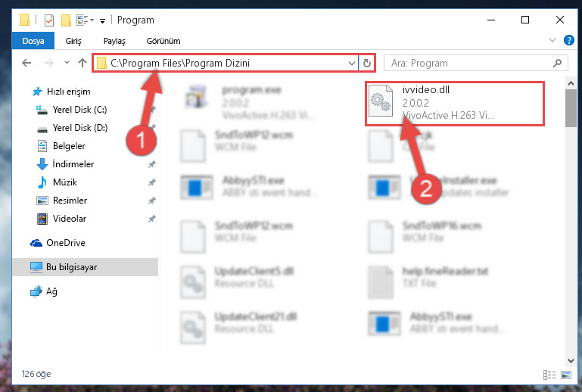
Task: Unpin İndirmeler from quick access
Action: [152, 164]
